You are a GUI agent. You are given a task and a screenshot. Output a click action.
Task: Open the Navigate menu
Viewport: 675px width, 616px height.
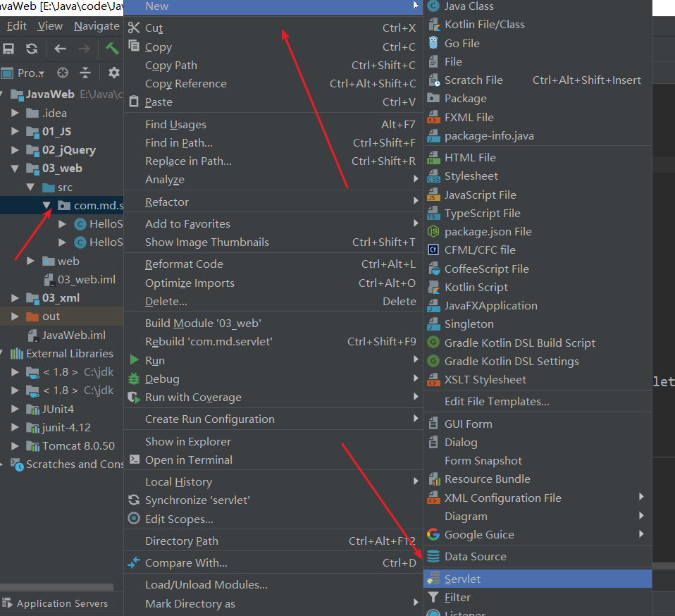97,26
